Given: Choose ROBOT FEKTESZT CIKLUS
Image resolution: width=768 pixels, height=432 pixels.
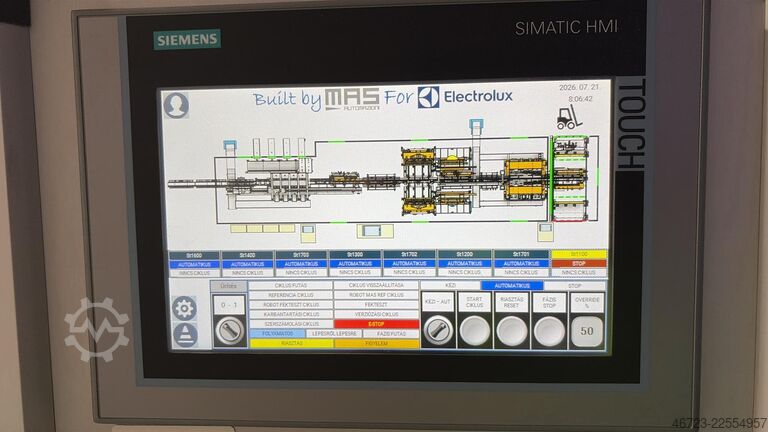Looking at the screenshot, I should tap(290, 305).
